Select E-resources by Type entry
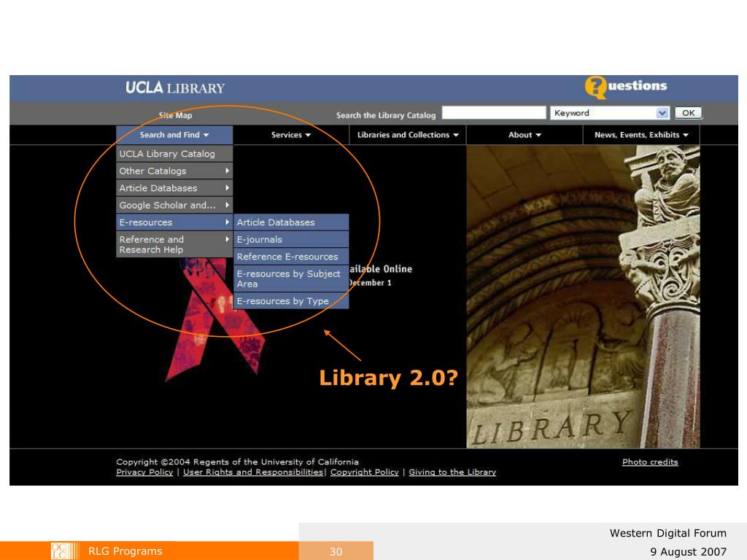Image resolution: width=747 pixels, height=560 pixels. 291,301
